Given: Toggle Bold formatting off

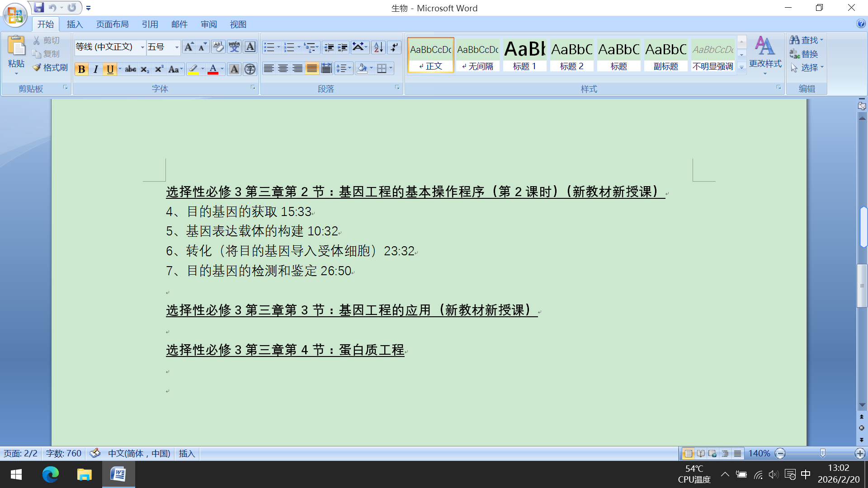Looking at the screenshot, I should [x=81, y=69].
